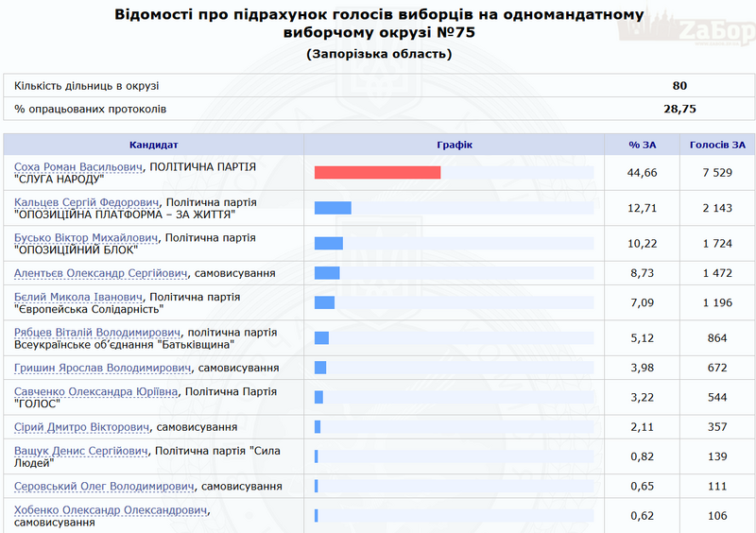Image resolution: width=756 pixels, height=533 pixels.
Task: Click the 28,75 processed protocols value
Action: coord(679,110)
